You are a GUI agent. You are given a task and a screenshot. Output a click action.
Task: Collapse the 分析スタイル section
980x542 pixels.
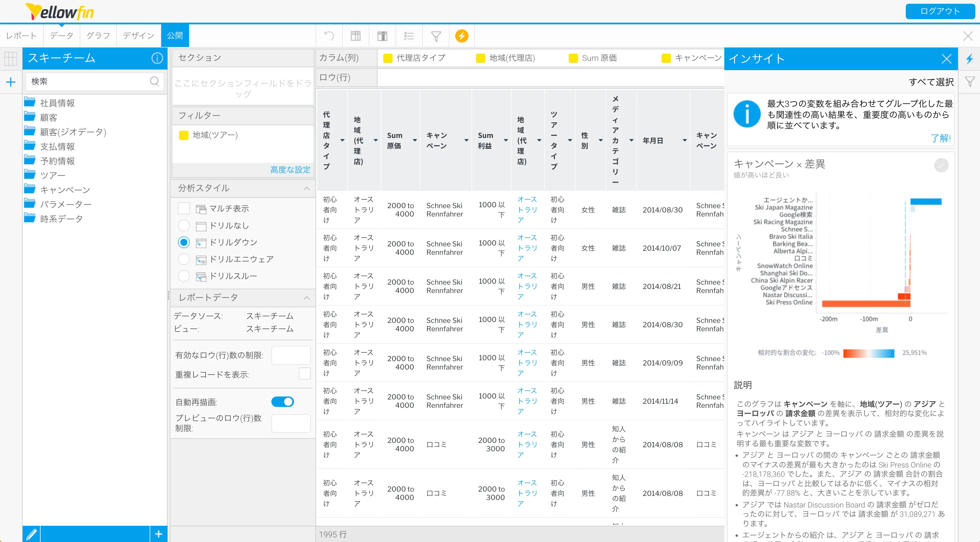coord(307,188)
